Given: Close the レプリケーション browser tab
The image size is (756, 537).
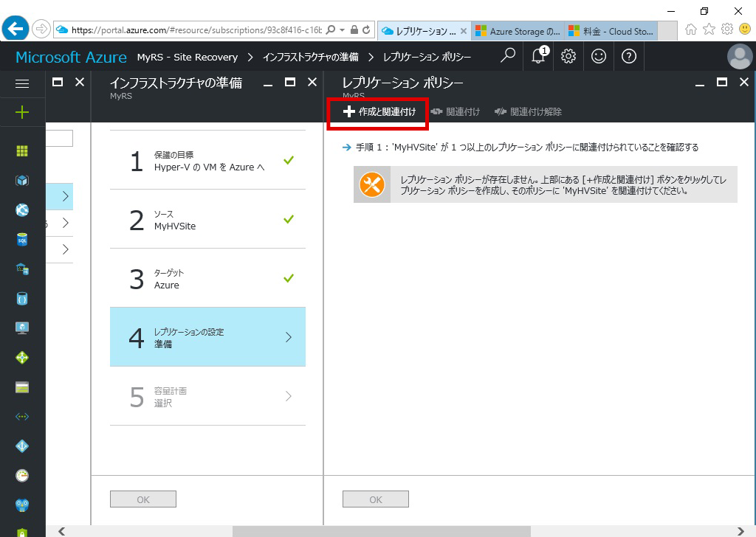Looking at the screenshot, I should (464, 31).
